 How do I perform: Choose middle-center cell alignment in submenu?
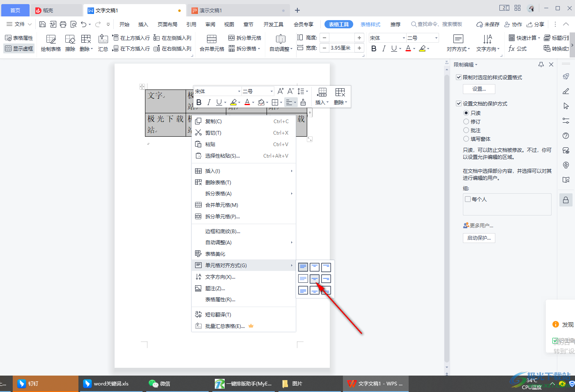click(315, 279)
